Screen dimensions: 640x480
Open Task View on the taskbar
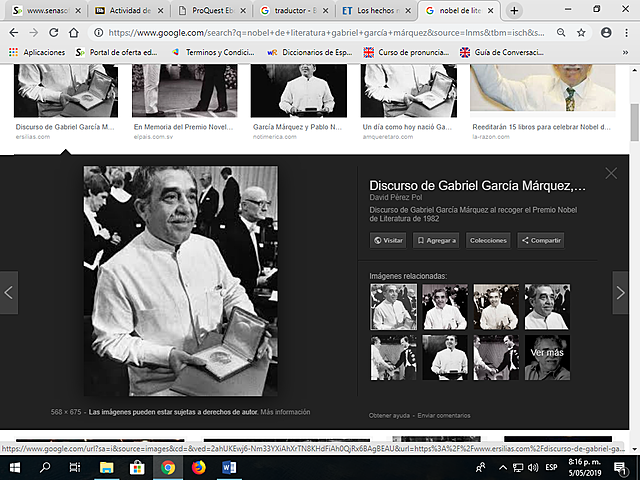(75, 467)
